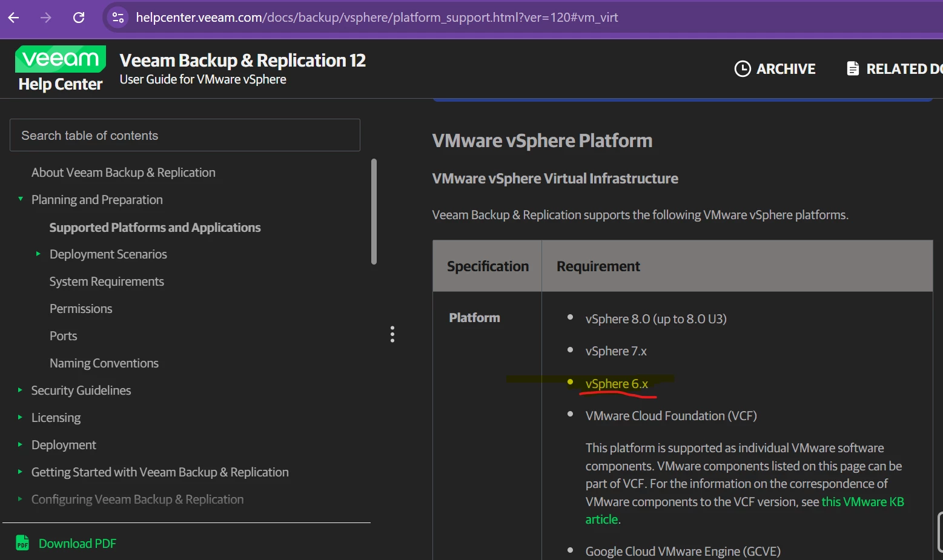Open Deployment Scenarios topic
Screen dimensions: 943x560
coord(108,254)
